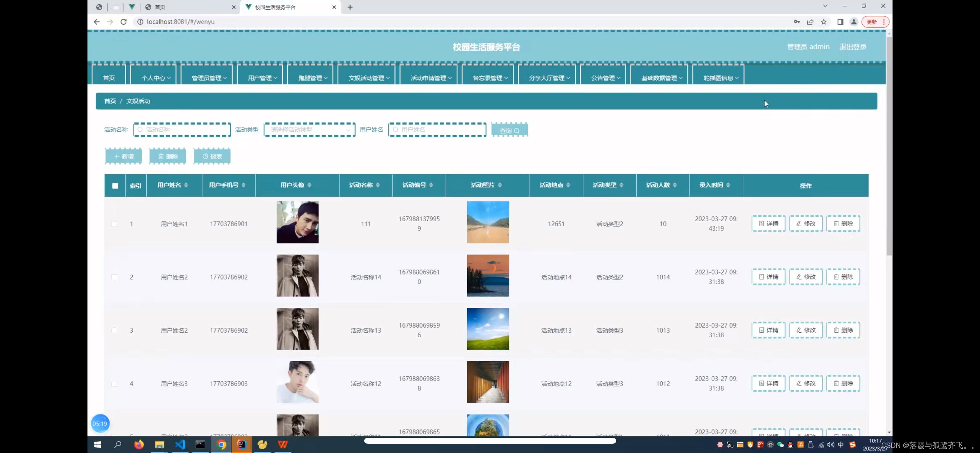Click the 新增 button

pos(123,156)
